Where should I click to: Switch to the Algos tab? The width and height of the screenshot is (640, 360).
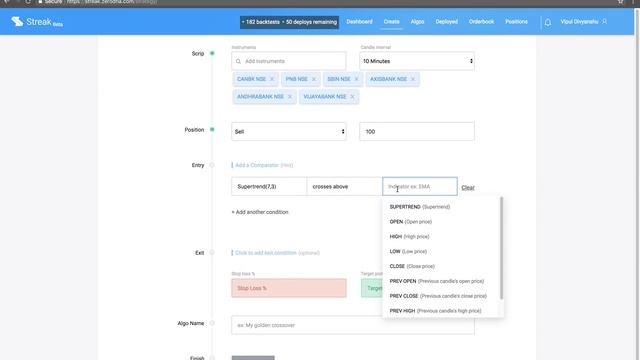click(417, 22)
